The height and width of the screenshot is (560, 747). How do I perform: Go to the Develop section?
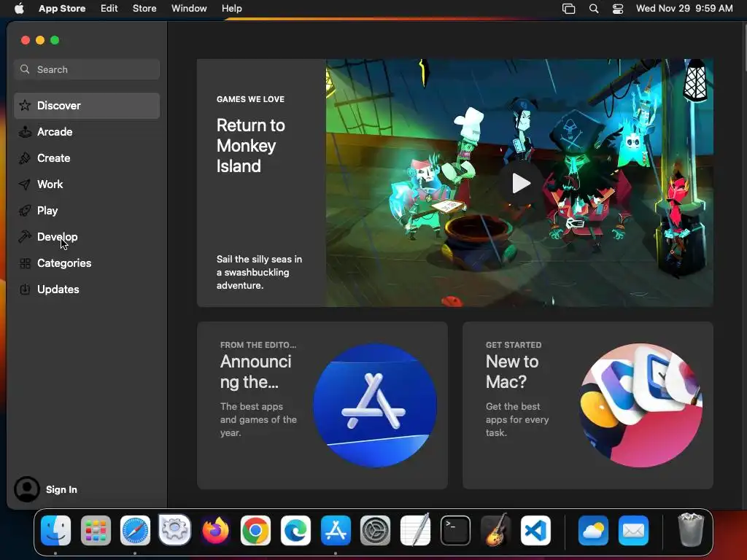click(87, 237)
